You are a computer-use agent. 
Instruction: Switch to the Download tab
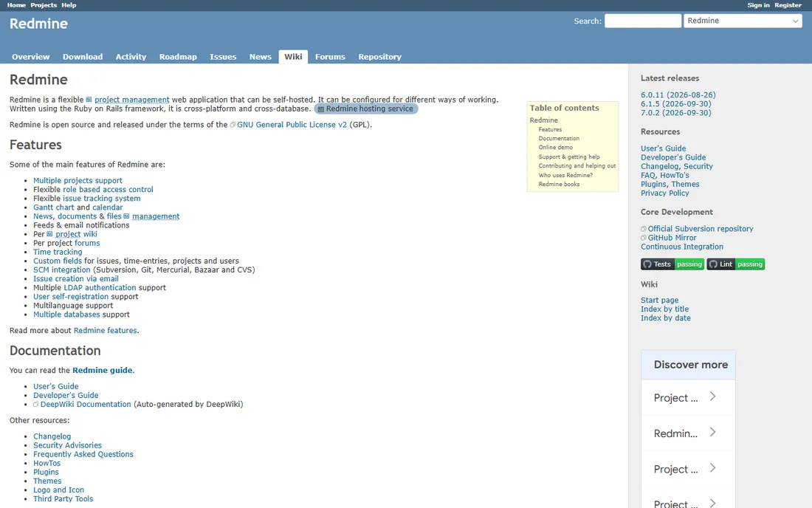83,57
